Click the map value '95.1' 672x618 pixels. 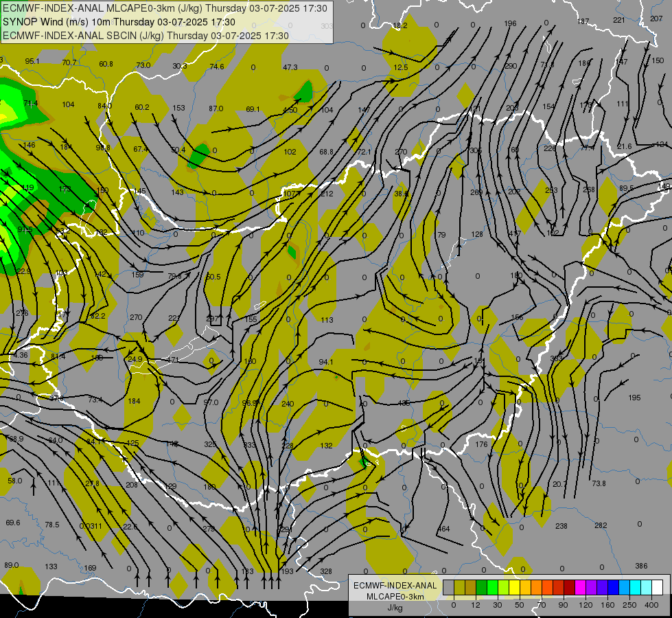[32, 61]
